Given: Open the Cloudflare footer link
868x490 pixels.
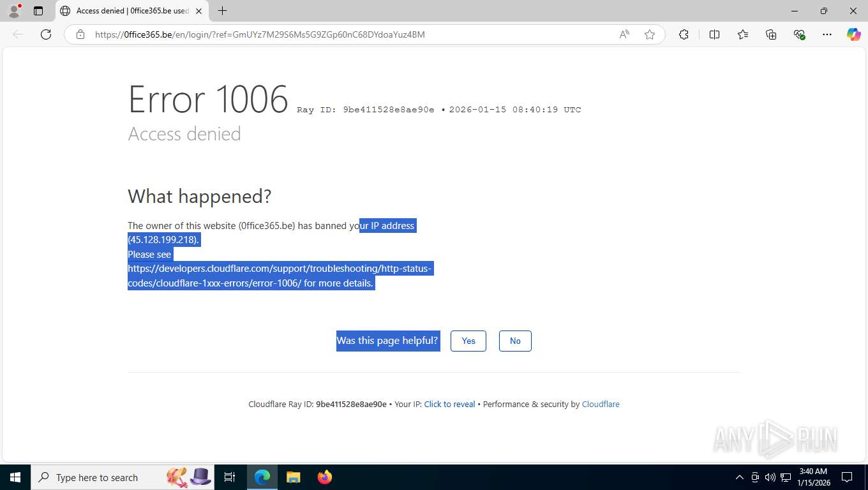Looking at the screenshot, I should click(601, 404).
